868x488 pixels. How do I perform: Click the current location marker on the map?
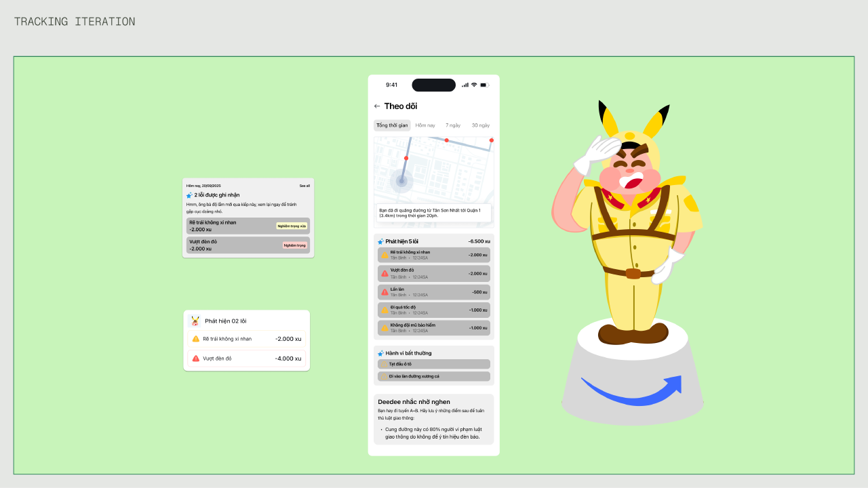pyautogui.click(x=401, y=181)
